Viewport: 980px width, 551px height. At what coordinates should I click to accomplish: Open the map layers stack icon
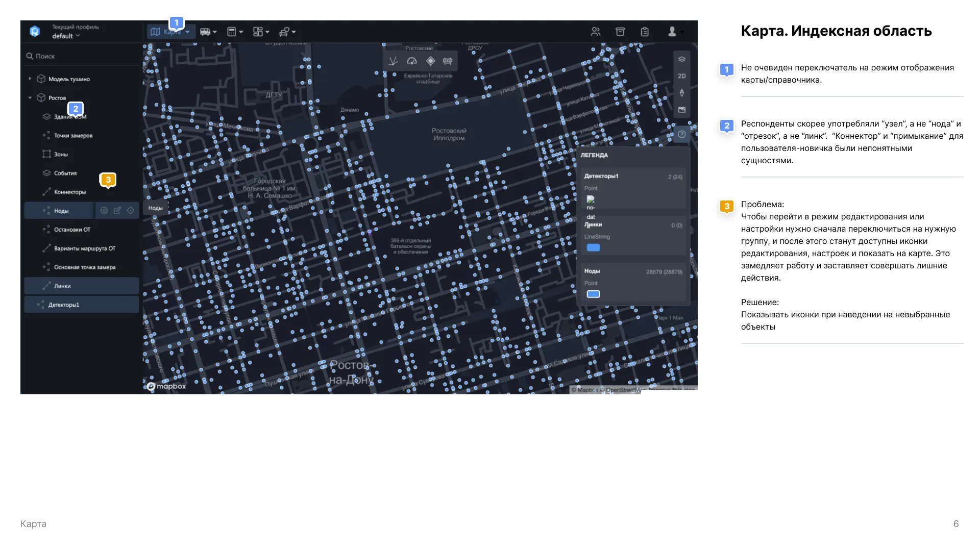coord(682,59)
